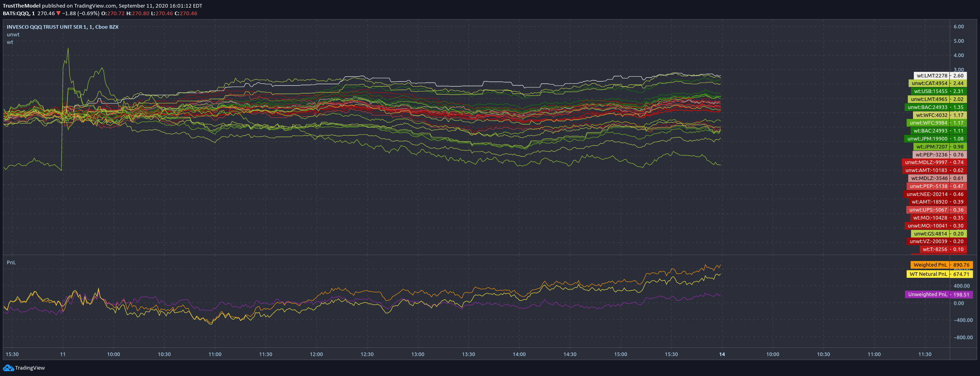980x376 pixels.
Task: Select the unwt indicator legend
Action: click(x=13, y=35)
